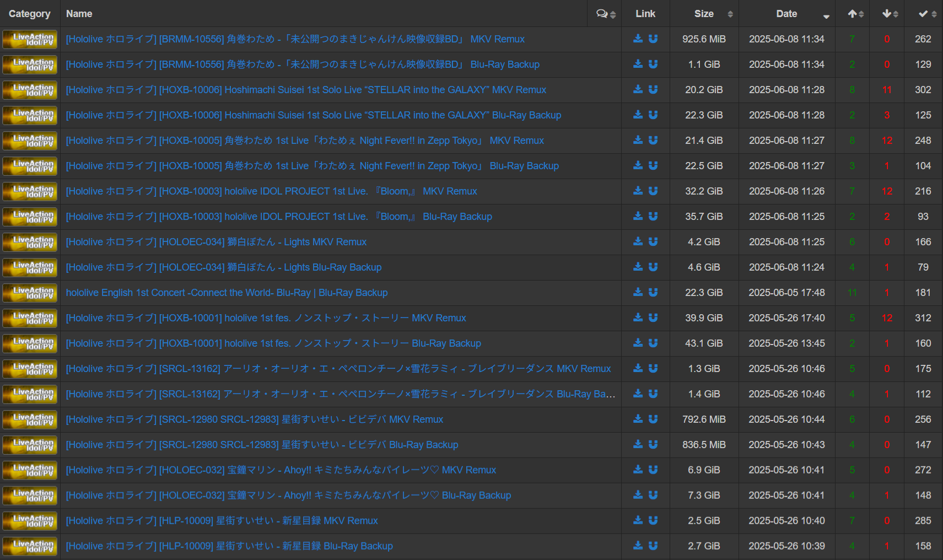Viewport: 943px width, 560px height.
Task: Open magnet link for BRMM-10556 MKV Remux row
Action: pyautogui.click(x=653, y=39)
